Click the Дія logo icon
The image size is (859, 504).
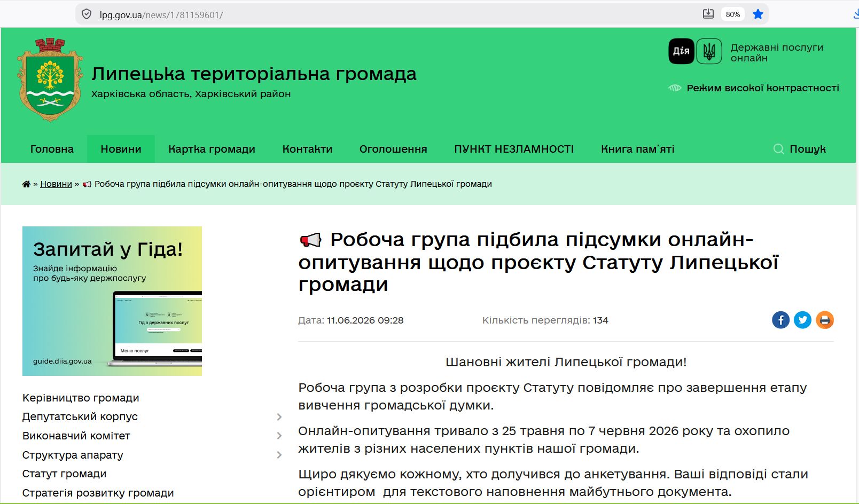pyautogui.click(x=681, y=51)
